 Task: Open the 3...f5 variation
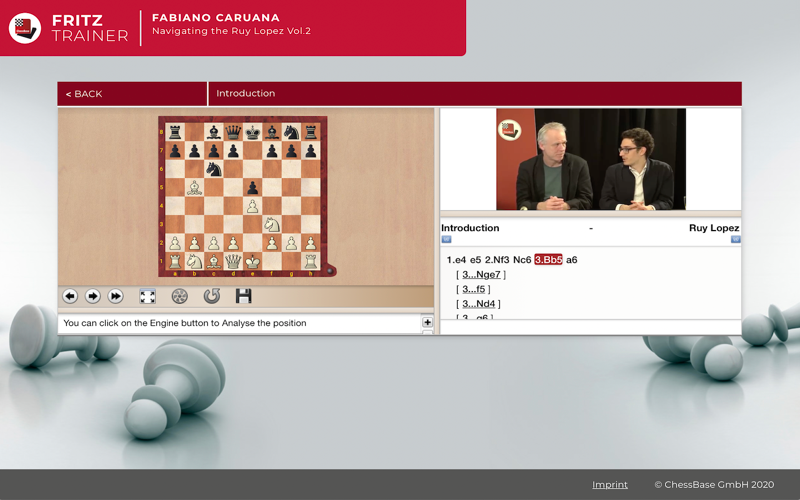pos(473,289)
